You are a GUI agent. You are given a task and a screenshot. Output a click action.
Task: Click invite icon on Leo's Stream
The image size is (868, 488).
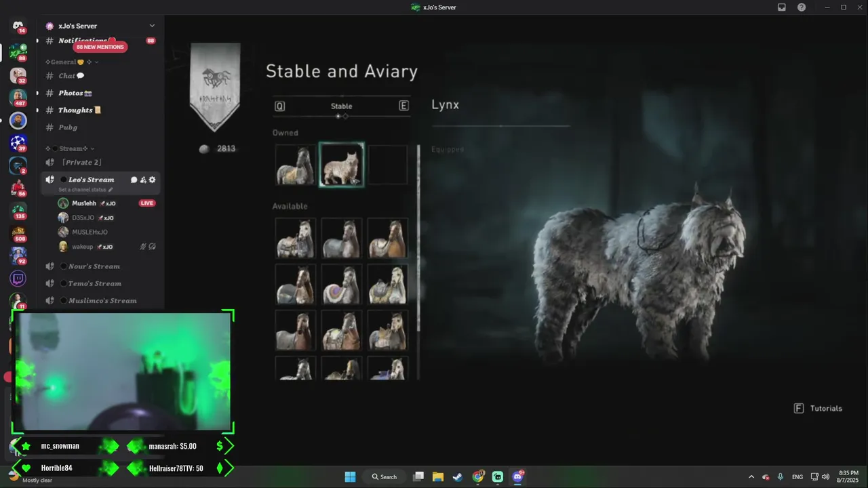point(143,180)
